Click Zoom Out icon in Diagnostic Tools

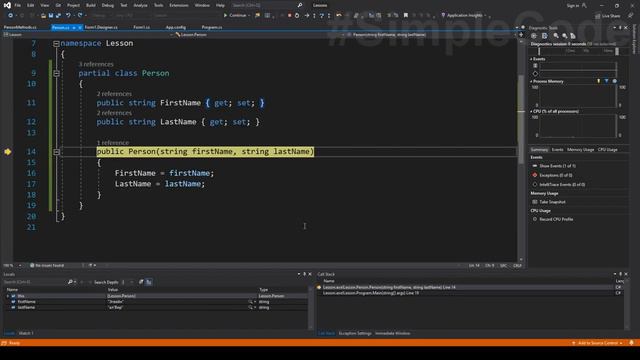point(564,36)
